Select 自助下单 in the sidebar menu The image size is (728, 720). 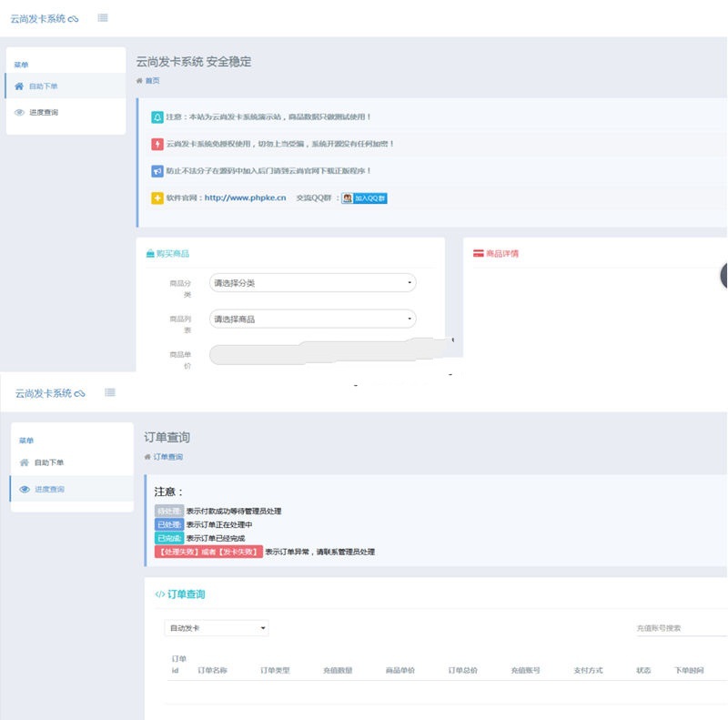point(45,85)
